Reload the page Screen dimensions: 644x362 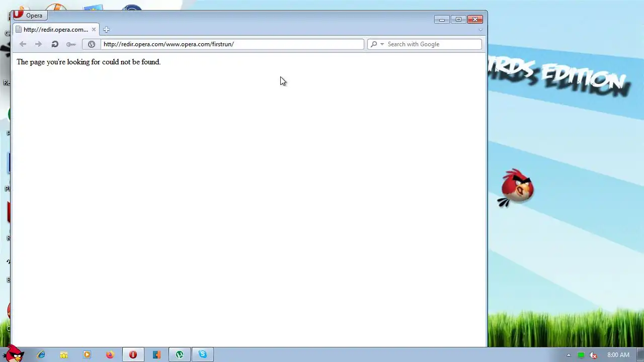coord(55,44)
